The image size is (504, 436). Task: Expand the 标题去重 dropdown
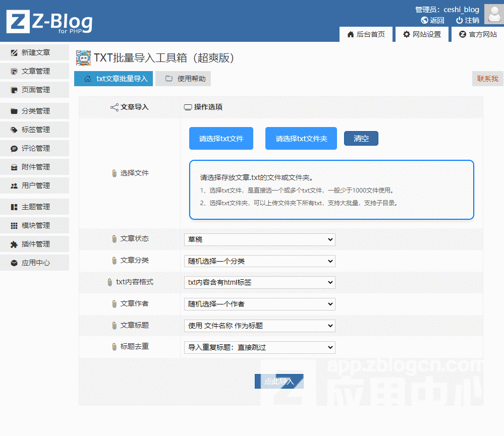259,347
